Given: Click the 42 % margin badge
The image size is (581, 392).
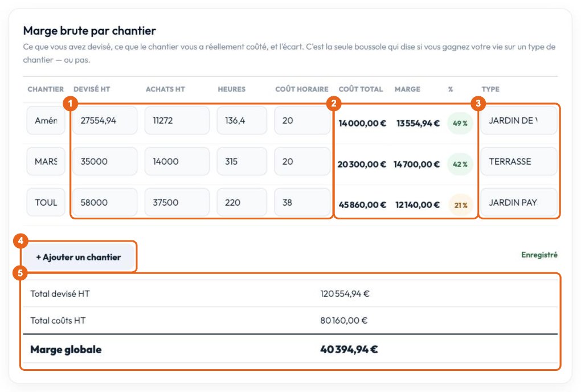Looking at the screenshot, I should (460, 164).
